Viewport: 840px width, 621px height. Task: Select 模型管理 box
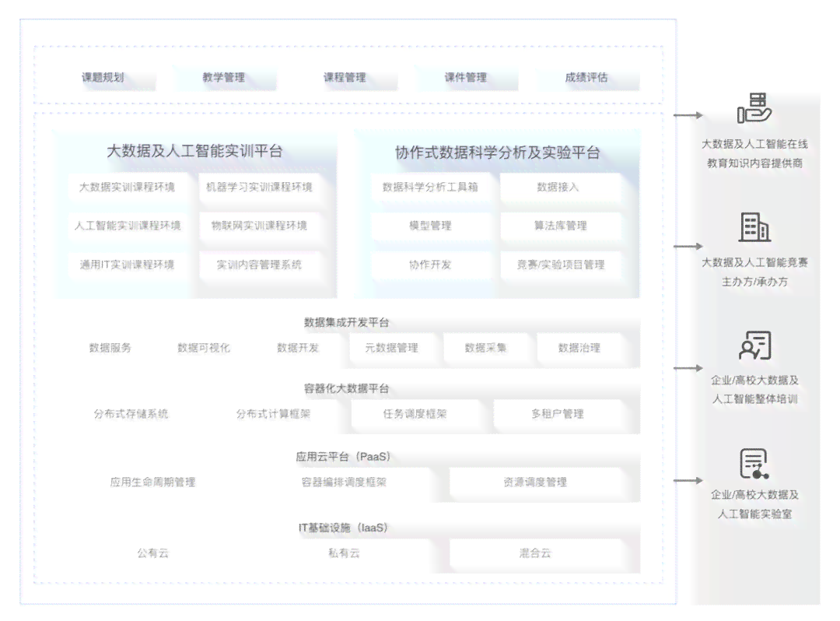[x=430, y=226]
